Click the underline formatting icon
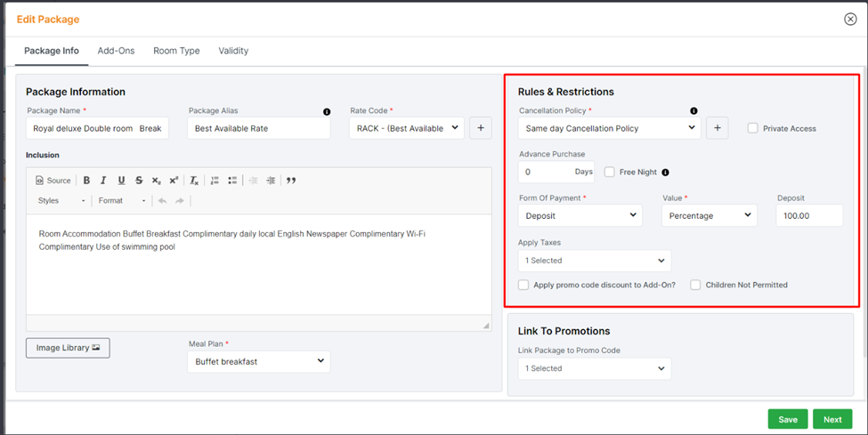The image size is (868, 435). pos(121,181)
